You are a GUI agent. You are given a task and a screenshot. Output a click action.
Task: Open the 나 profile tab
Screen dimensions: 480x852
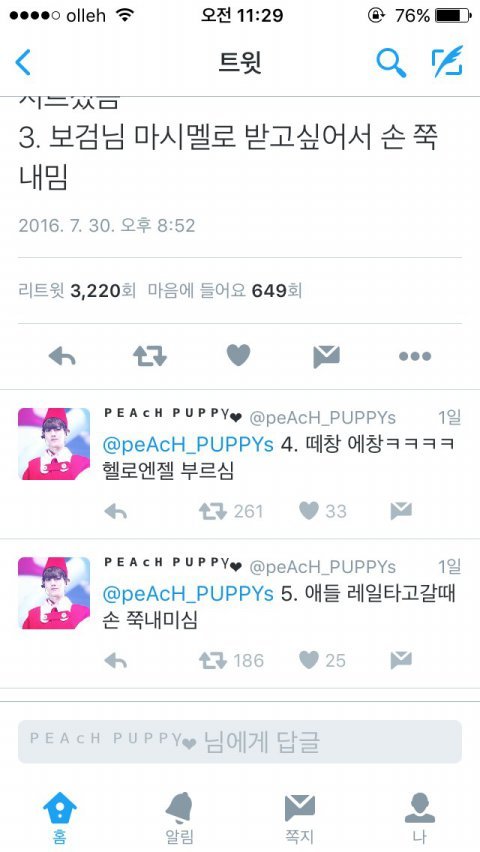(420, 818)
